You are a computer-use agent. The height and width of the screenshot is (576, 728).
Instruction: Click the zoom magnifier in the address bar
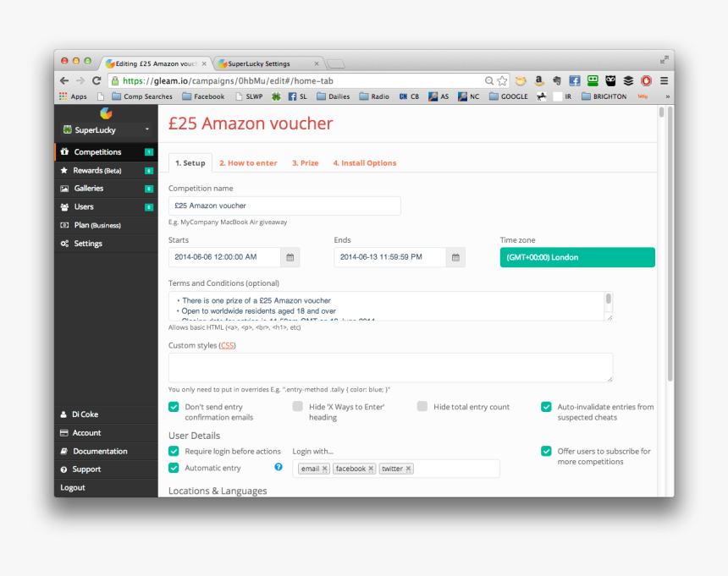[x=489, y=81]
